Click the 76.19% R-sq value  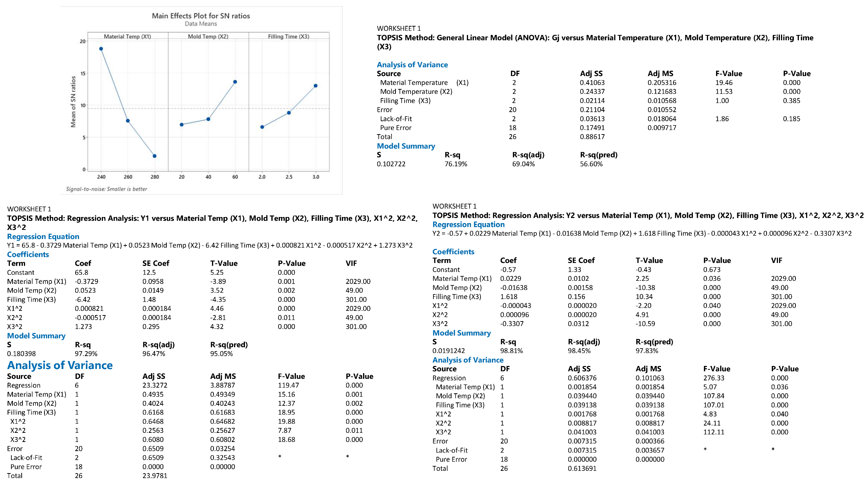tap(455, 164)
